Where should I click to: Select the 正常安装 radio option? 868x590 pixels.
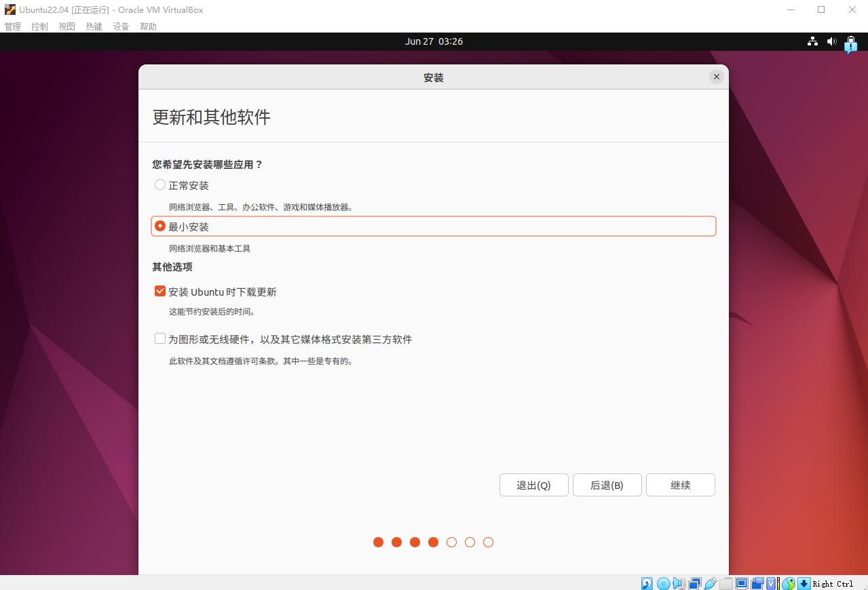tap(160, 184)
